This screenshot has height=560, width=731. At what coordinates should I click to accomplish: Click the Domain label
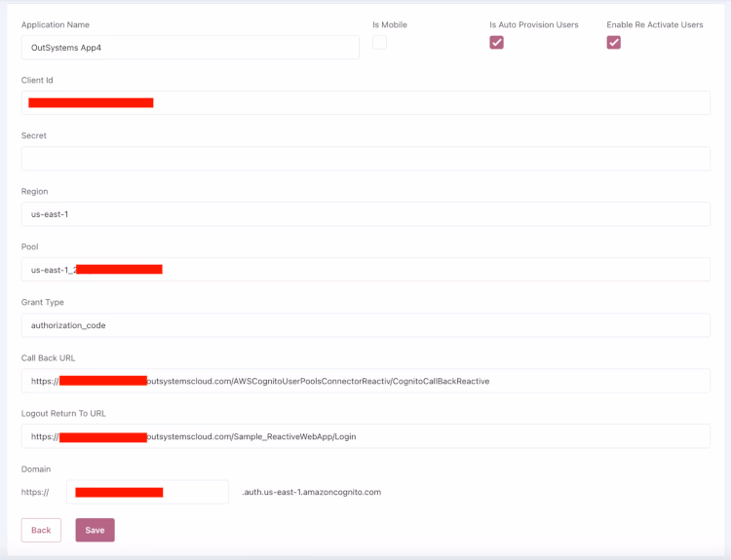(36, 469)
